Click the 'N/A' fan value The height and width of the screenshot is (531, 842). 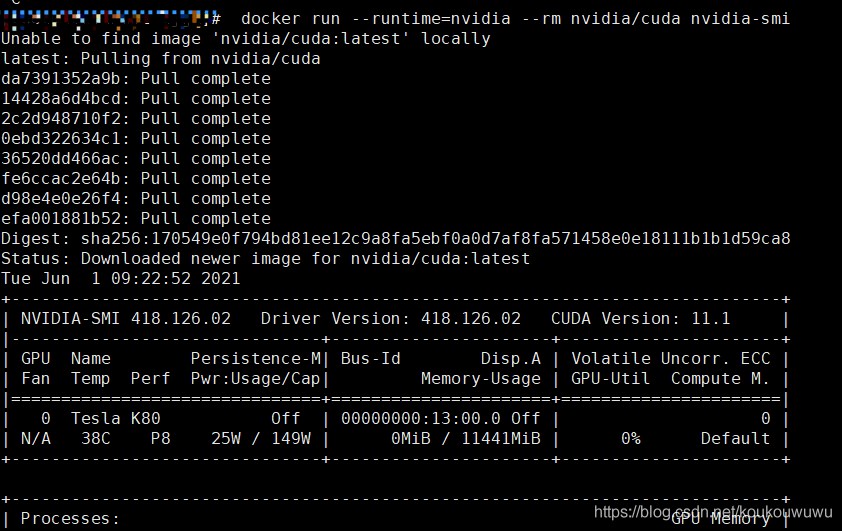[36, 439]
